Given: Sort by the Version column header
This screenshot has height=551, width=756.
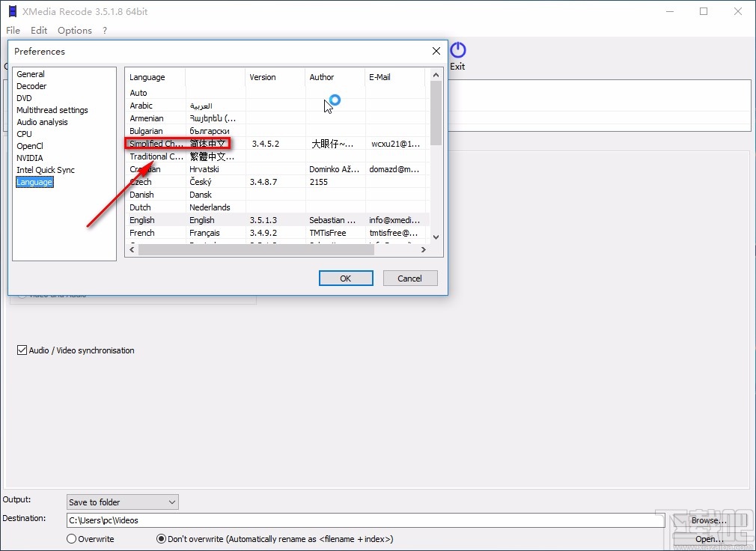Looking at the screenshot, I should pos(274,77).
